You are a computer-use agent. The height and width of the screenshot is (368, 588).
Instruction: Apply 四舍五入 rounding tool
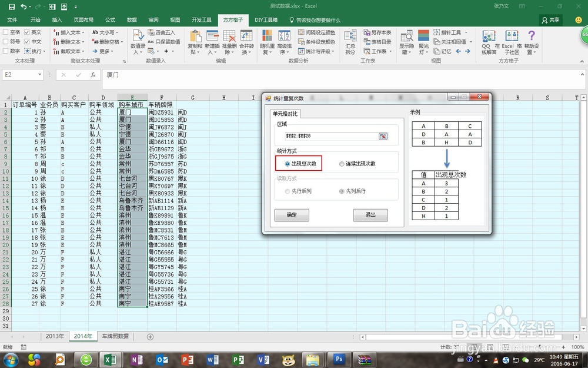click(x=161, y=32)
